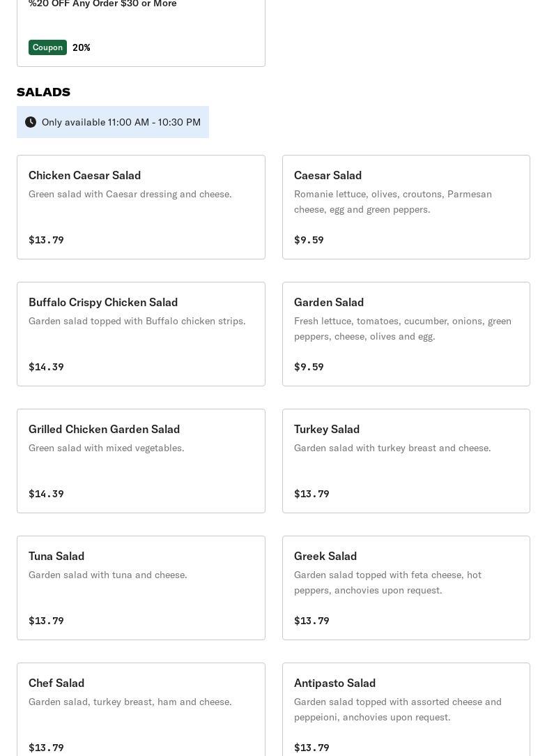Click the clock icon beside availability hours
Screen dimensions: 547x756
[x=31, y=122]
